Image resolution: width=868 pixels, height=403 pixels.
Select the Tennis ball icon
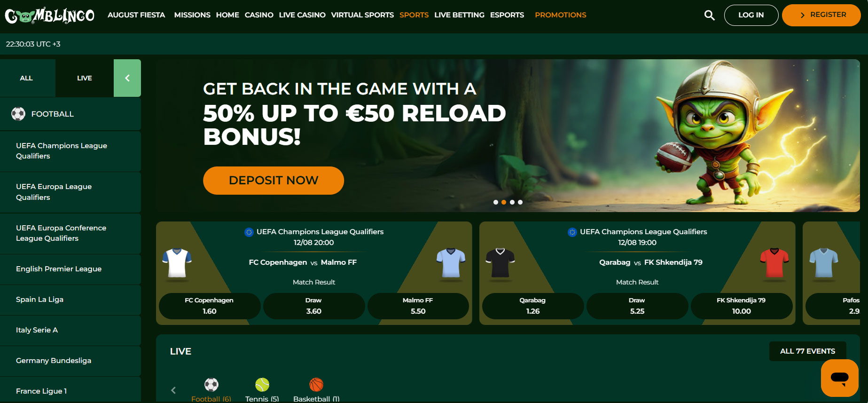(262, 385)
